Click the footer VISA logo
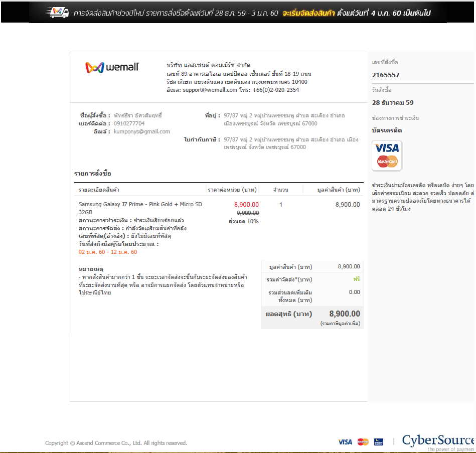Viewport: 476px width, 453px height. (345, 442)
